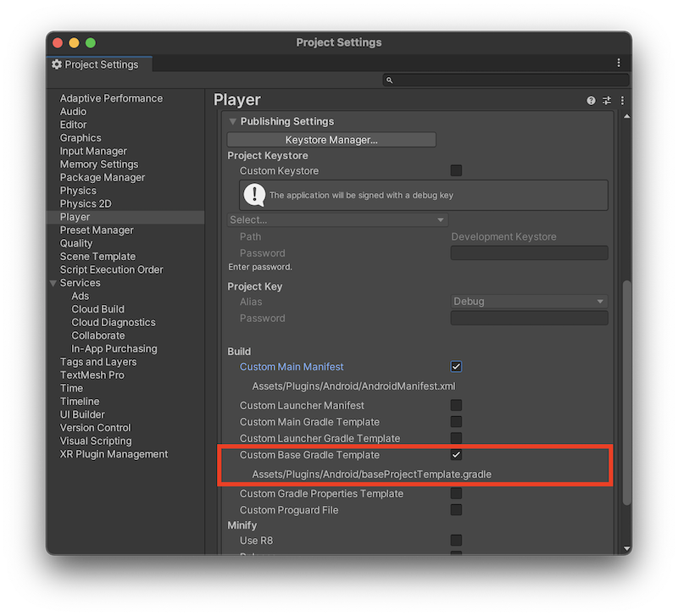This screenshot has height=616, width=678.
Task: Enable the Custom Keystore checkbox
Action: (456, 170)
